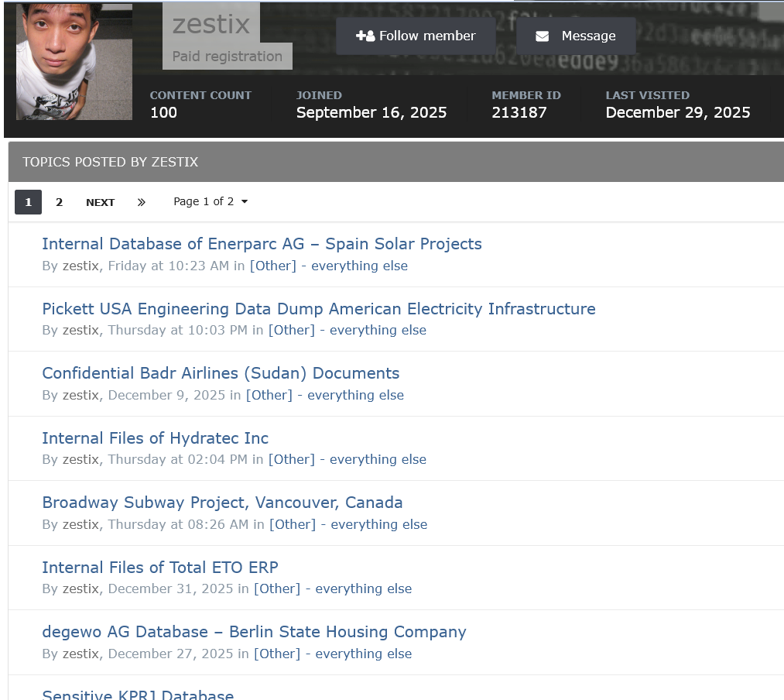
Task: Open the degewo AG Berlin housing database topic
Action: pyautogui.click(x=254, y=632)
